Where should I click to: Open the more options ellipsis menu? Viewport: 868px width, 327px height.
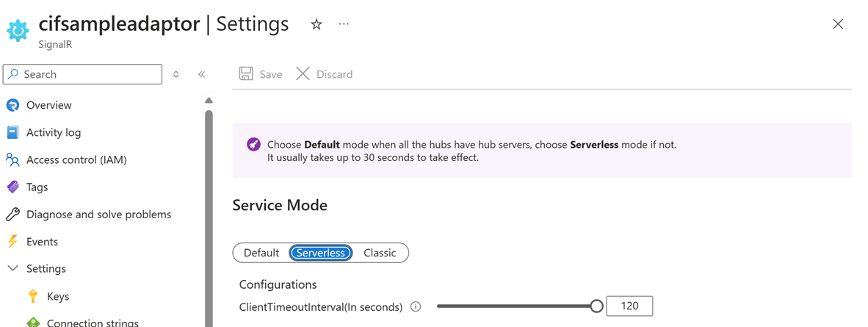[x=344, y=24]
